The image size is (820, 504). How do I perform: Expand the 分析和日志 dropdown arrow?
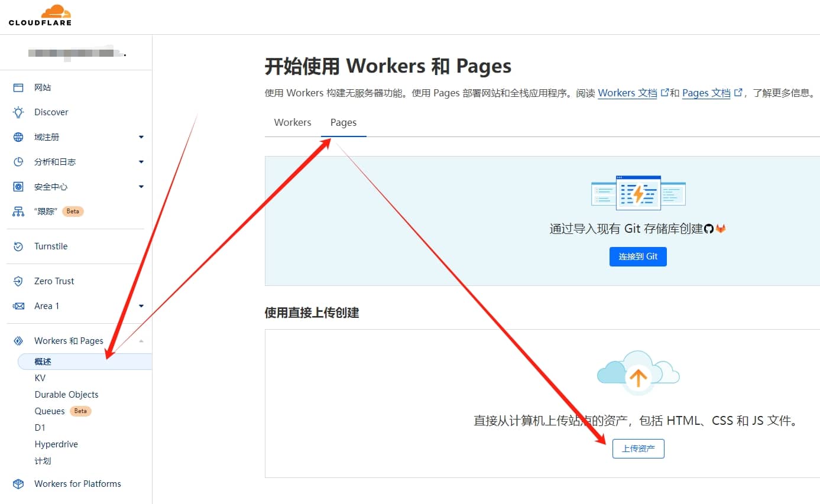(141, 162)
